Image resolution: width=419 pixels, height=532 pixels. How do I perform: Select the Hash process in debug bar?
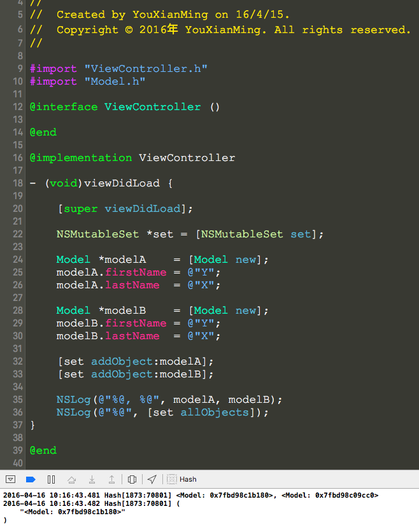188,479
